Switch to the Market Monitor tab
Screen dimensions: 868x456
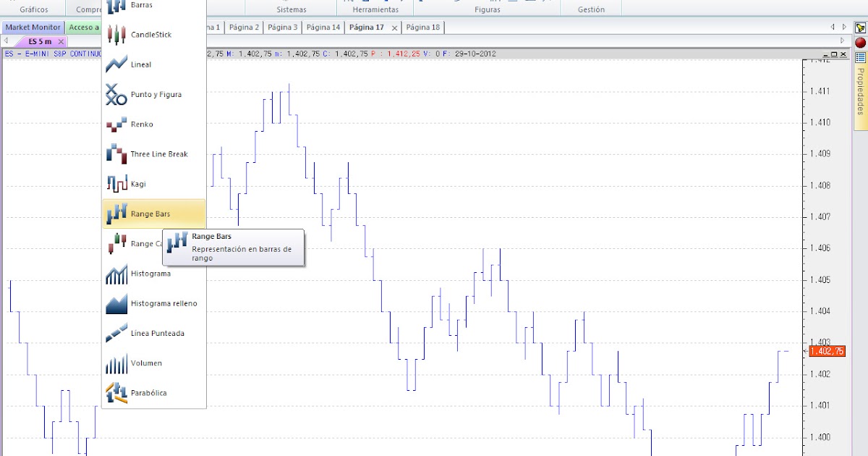tap(33, 28)
